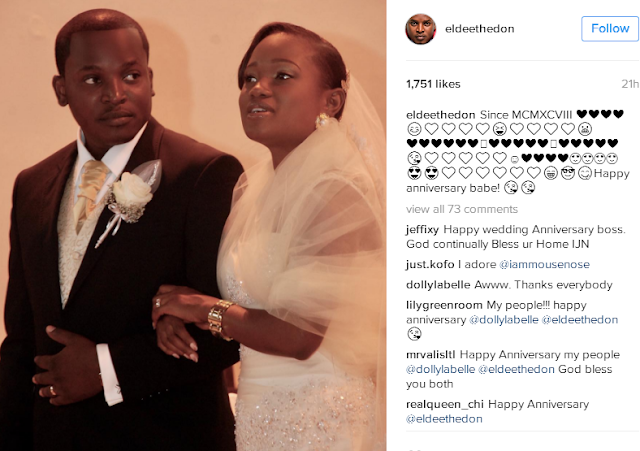The image size is (640, 451).
Task: Click the @eldeethedon mention in lilygreenroom's comment
Action: point(580,320)
